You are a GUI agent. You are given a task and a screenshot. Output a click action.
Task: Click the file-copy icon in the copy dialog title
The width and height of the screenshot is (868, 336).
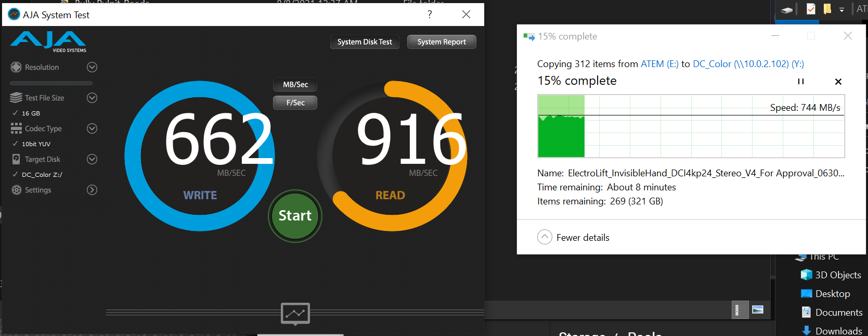(x=529, y=36)
